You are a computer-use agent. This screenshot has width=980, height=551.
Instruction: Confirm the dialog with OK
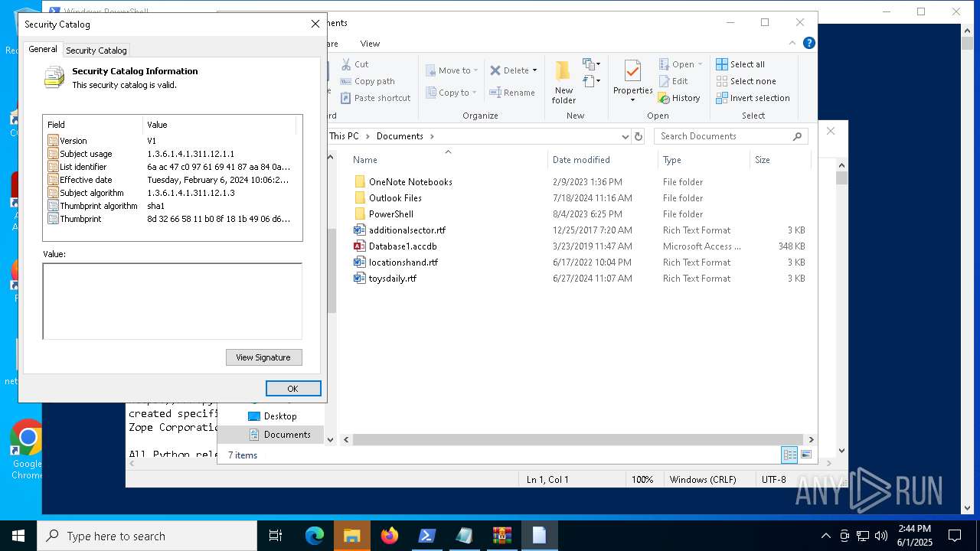point(292,389)
